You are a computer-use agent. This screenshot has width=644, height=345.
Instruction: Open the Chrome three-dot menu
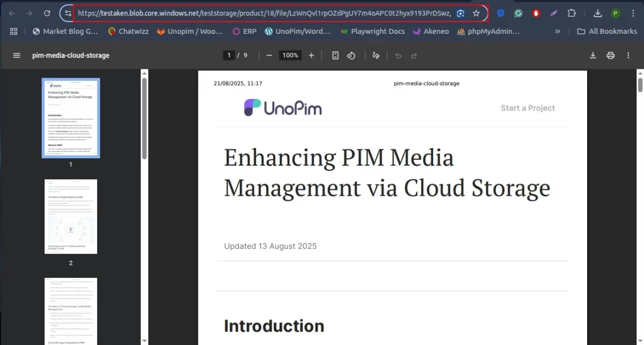[x=632, y=13]
